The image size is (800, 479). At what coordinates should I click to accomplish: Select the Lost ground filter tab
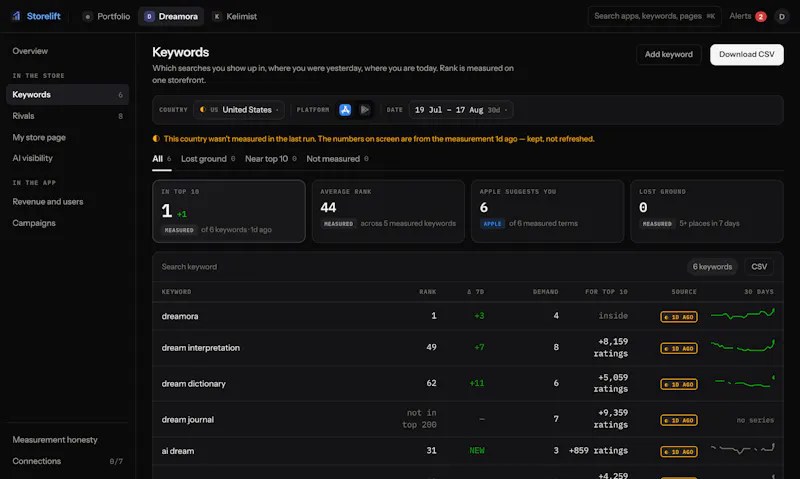[x=208, y=159]
